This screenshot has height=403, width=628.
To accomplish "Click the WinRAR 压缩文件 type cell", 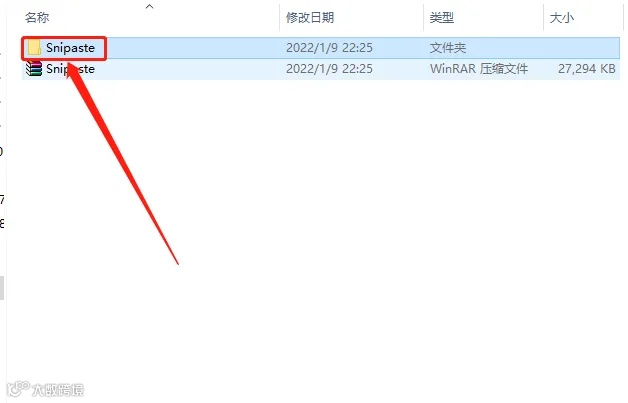I will tap(479, 69).
